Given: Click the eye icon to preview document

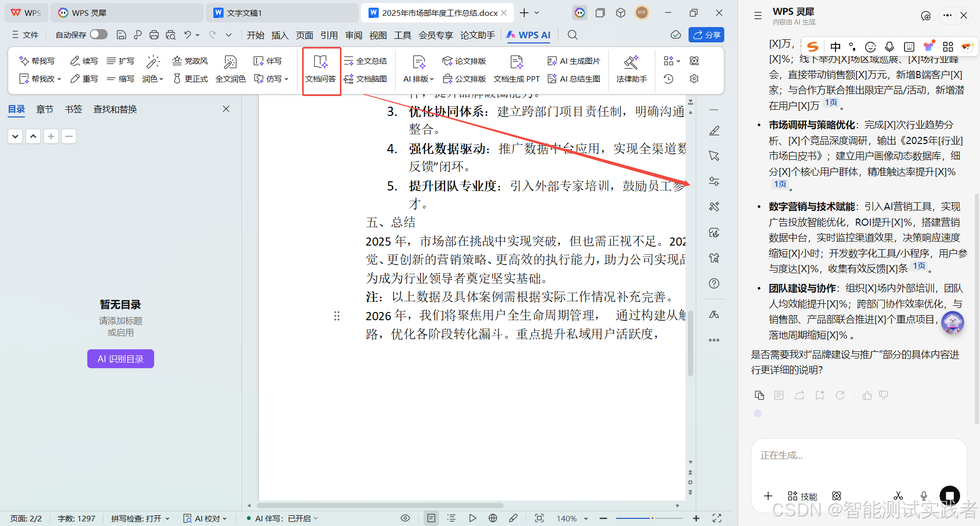Looking at the screenshot, I should [x=405, y=518].
